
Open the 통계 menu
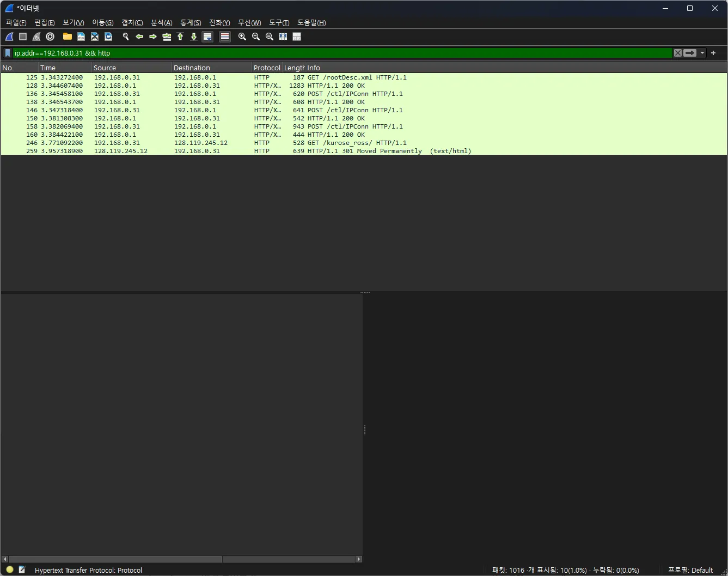pos(191,22)
